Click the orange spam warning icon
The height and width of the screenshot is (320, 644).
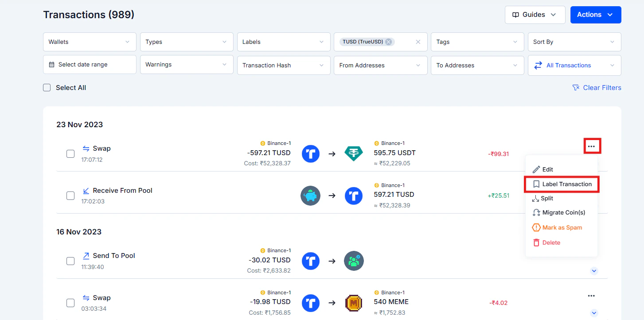point(536,227)
